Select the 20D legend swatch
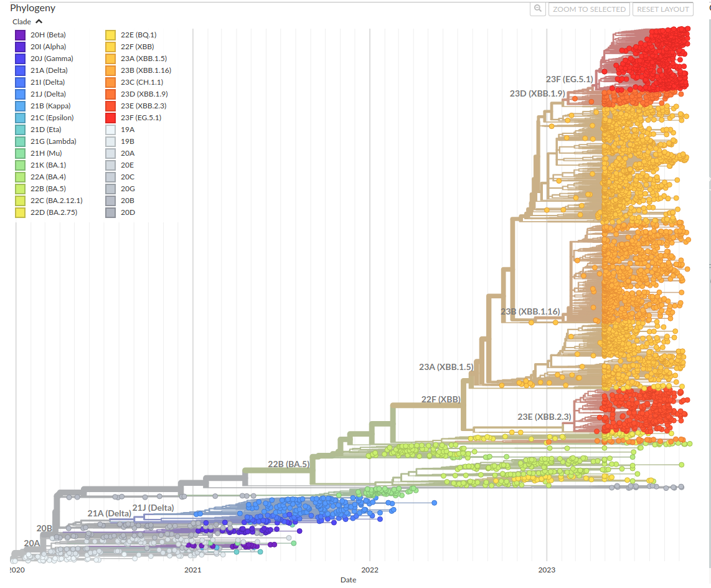The height and width of the screenshot is (588, 711). tap(110, 212)
